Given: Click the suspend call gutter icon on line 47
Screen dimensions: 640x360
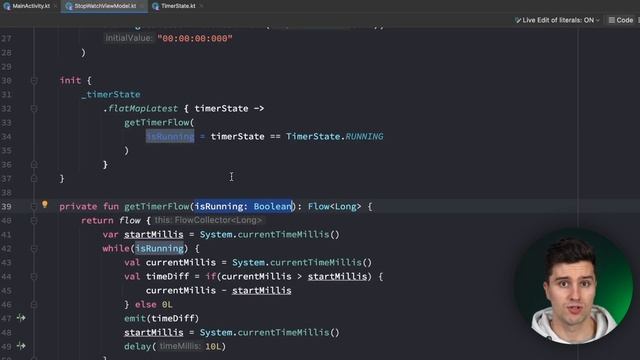Looking at the screenshot, I should pyautogui.click(x=21, y=318).
